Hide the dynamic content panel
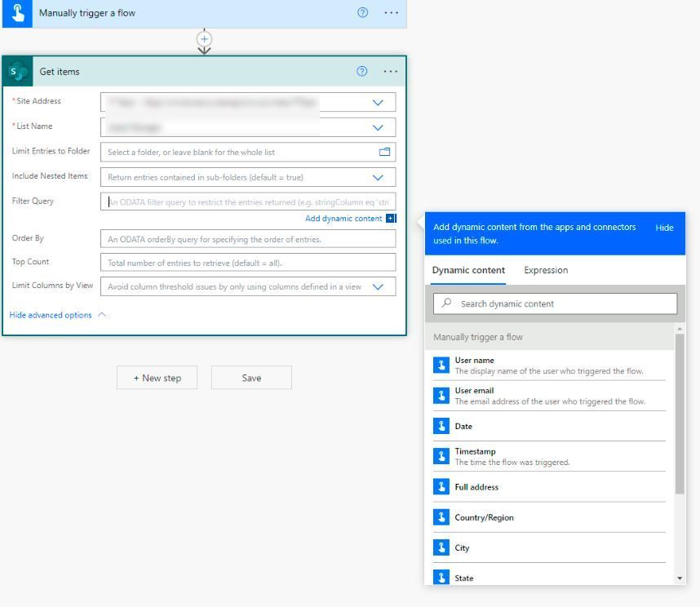 [664, 228]
